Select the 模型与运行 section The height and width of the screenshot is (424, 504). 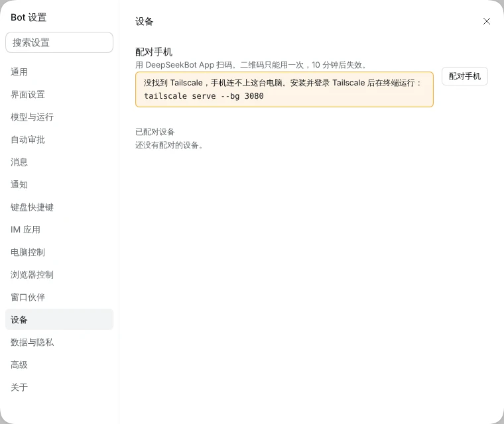(x=59, y=117)
